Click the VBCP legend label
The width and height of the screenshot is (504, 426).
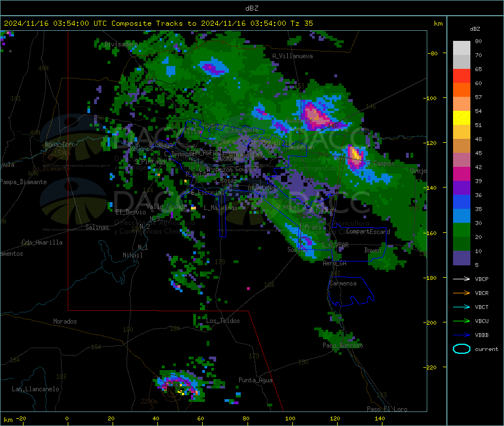pyautogui.click(x=482, y=279)
